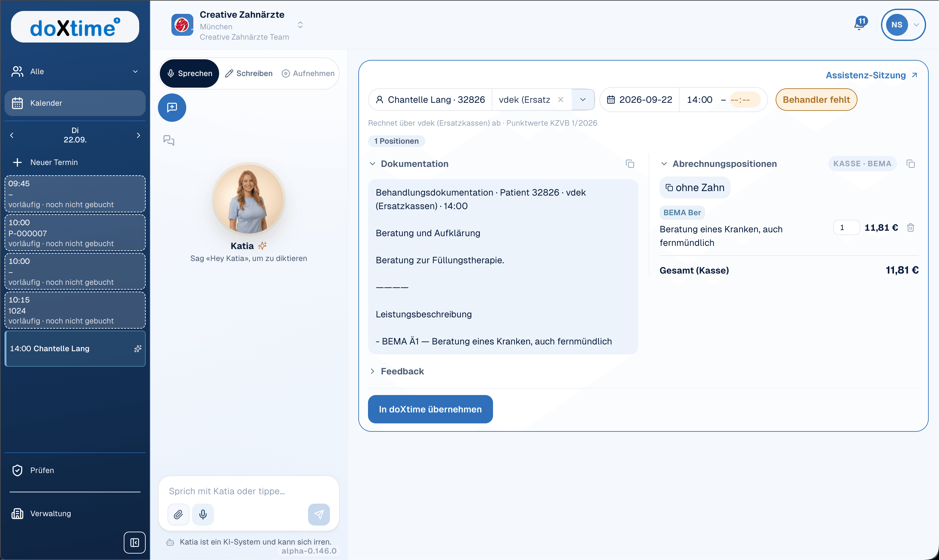
Task: Click the ohne Zahn chip
Action: point(695,188)
